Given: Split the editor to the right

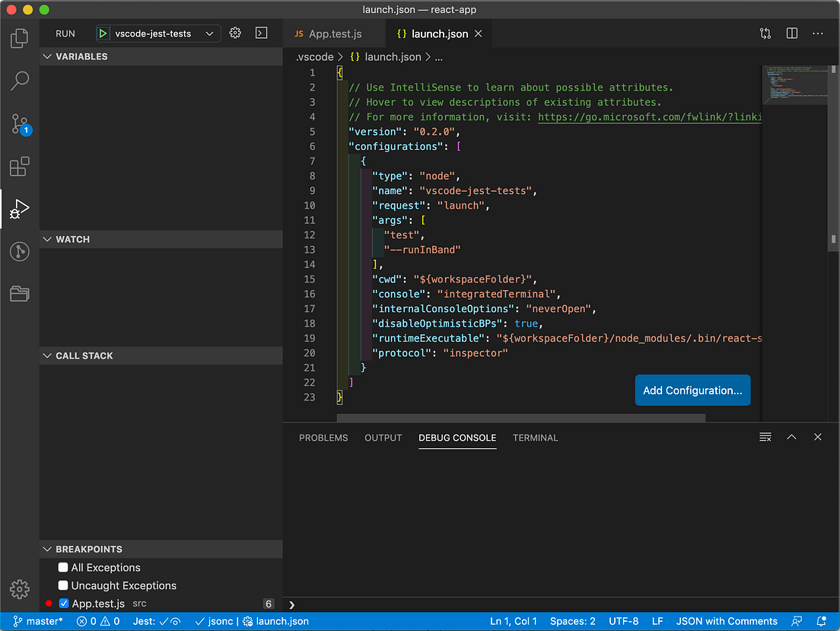Looking at the screenshot, I should pos(792,33).
